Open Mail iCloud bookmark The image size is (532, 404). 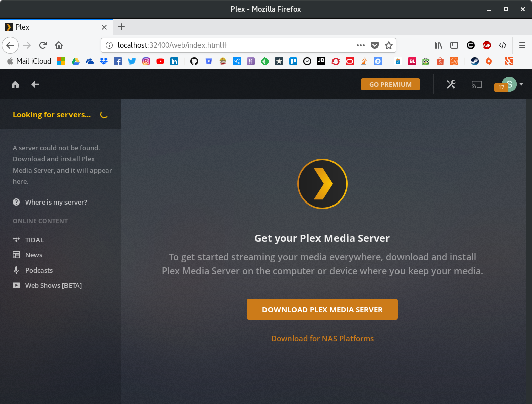click(29, 61)
